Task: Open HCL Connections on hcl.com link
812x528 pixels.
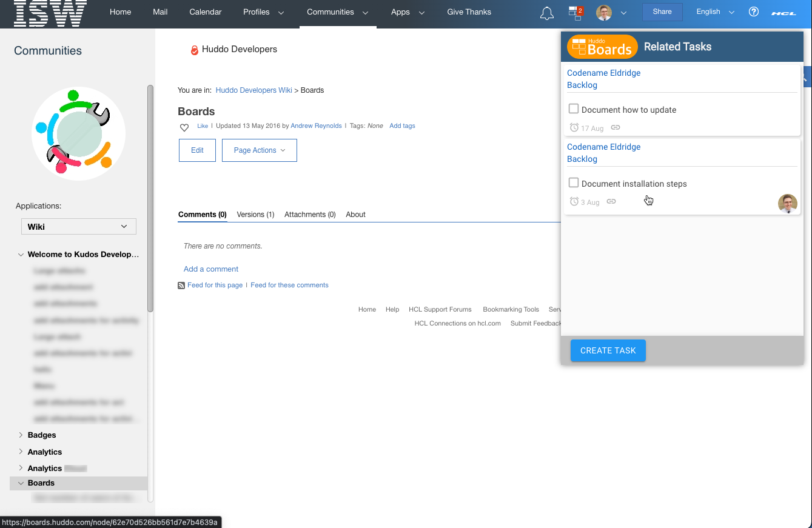Action: click(458, 324)
